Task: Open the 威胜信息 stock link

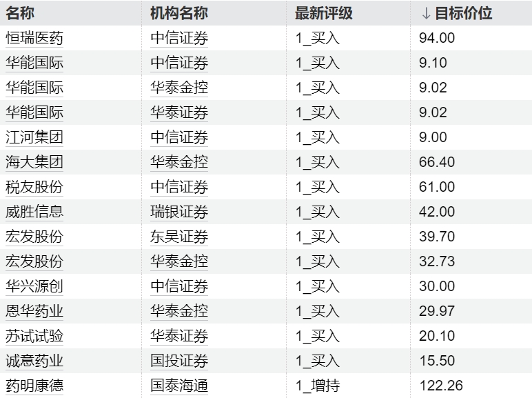Action: (34, 212)
